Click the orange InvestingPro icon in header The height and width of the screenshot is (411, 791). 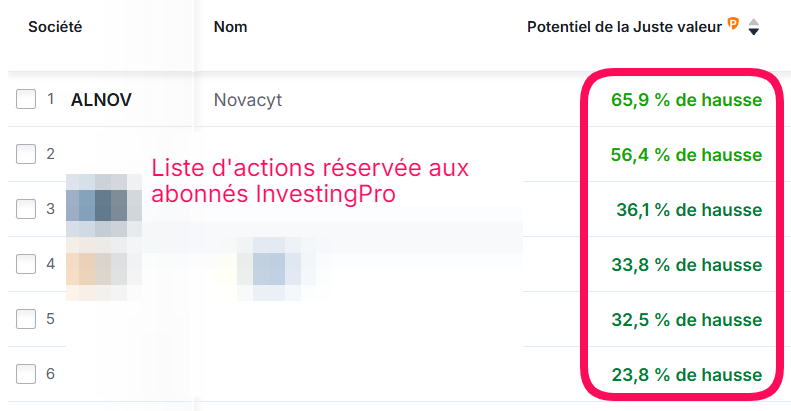coord(733,24)
